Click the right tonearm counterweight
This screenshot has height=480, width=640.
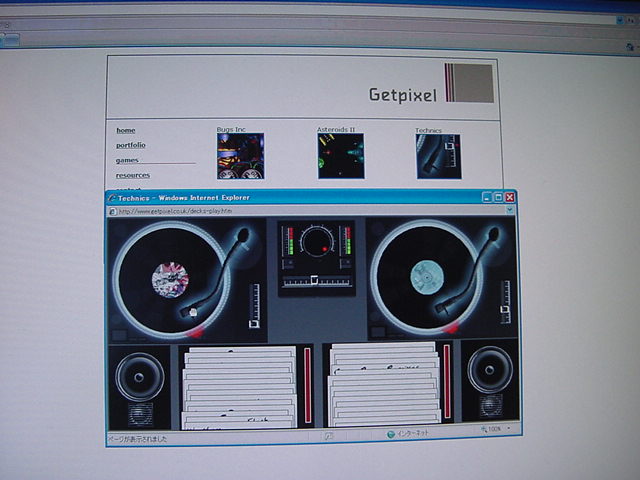pyautogui.click(x=493, y=234)
